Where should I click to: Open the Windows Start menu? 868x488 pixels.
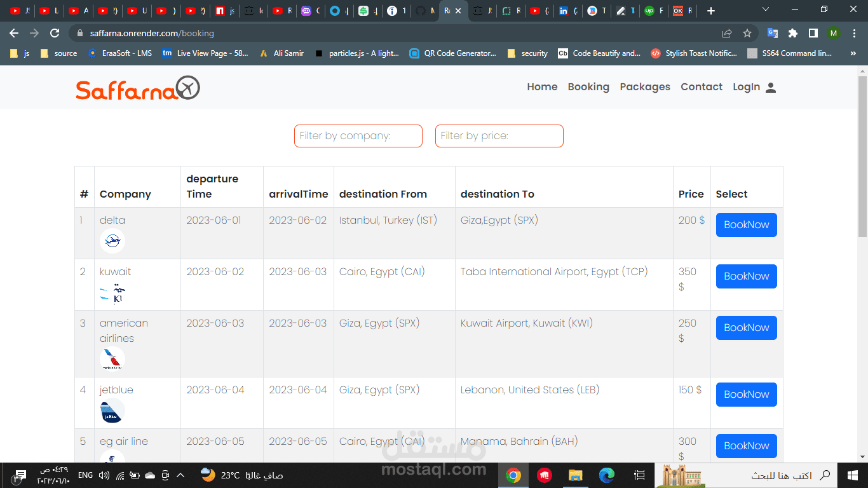(853, 475)
